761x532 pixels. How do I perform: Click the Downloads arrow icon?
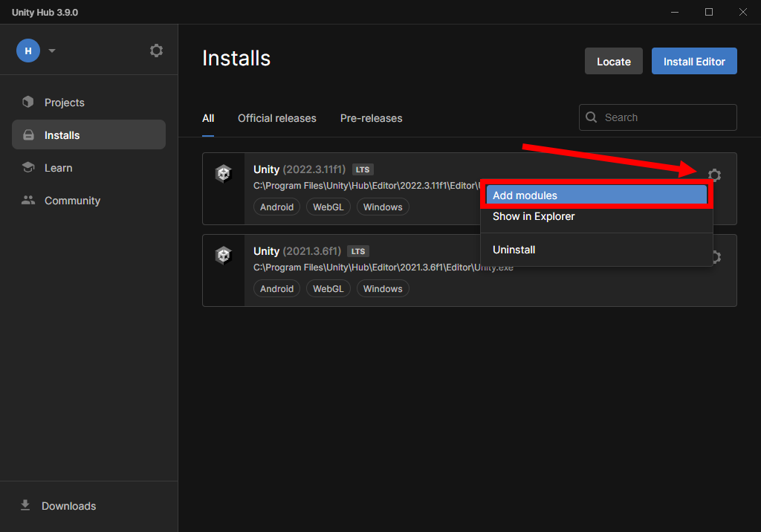(x=25, y=505)
